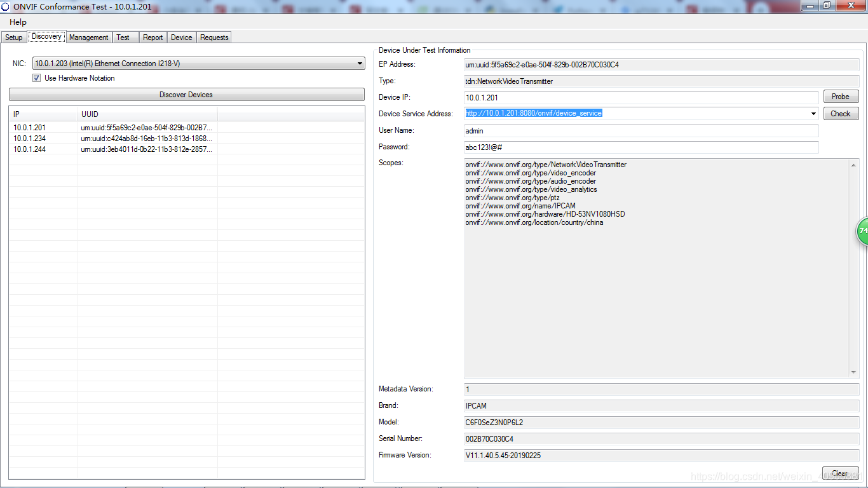Click UUID starting with c424ab8d

click(x=147, y=139)
